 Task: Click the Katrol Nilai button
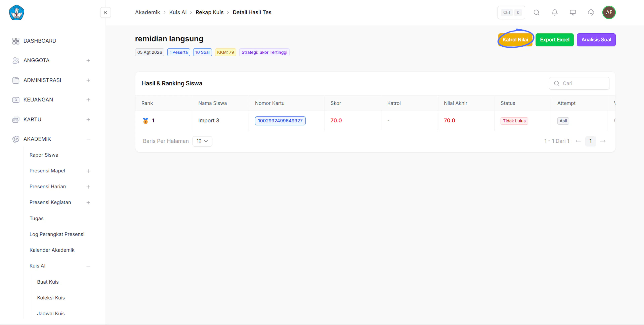click(515, 40)
